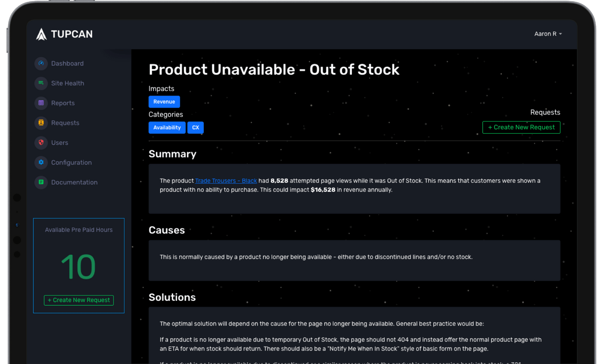The height and width of the screenshot is (364, 603).
Task: Follow the Trade Trousers - Black link
Action: [226, 180]
